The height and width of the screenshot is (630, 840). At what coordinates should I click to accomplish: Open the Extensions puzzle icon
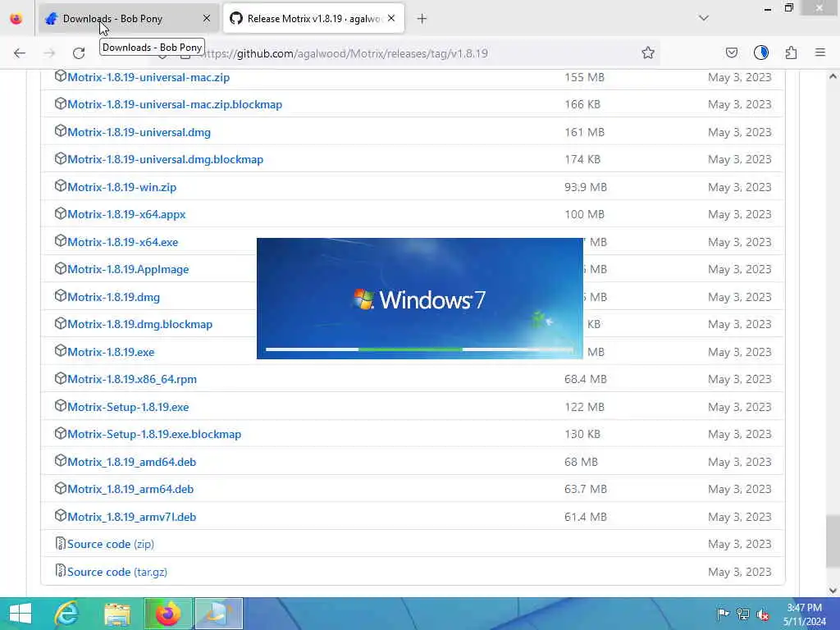pyautogui.click(x=791, y=52)
